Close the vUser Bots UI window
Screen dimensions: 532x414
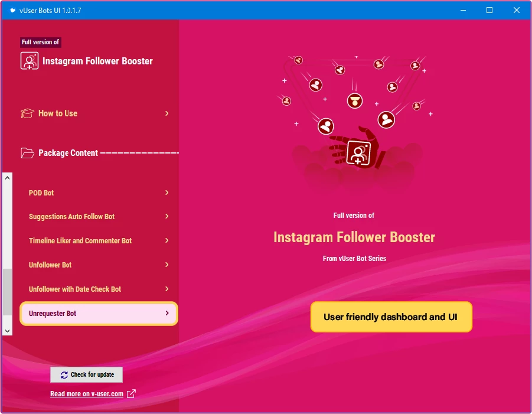(x=517, y=10)
